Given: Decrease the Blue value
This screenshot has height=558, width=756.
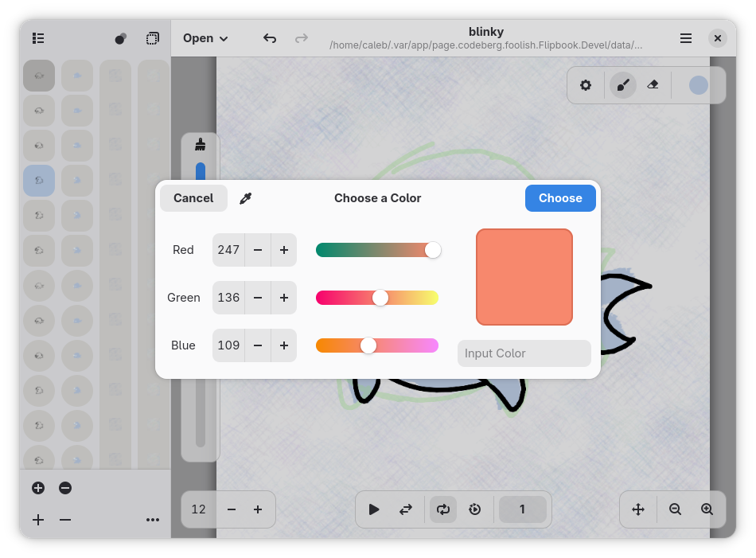Looking at the screenshot, I should (x=258, y=345).
